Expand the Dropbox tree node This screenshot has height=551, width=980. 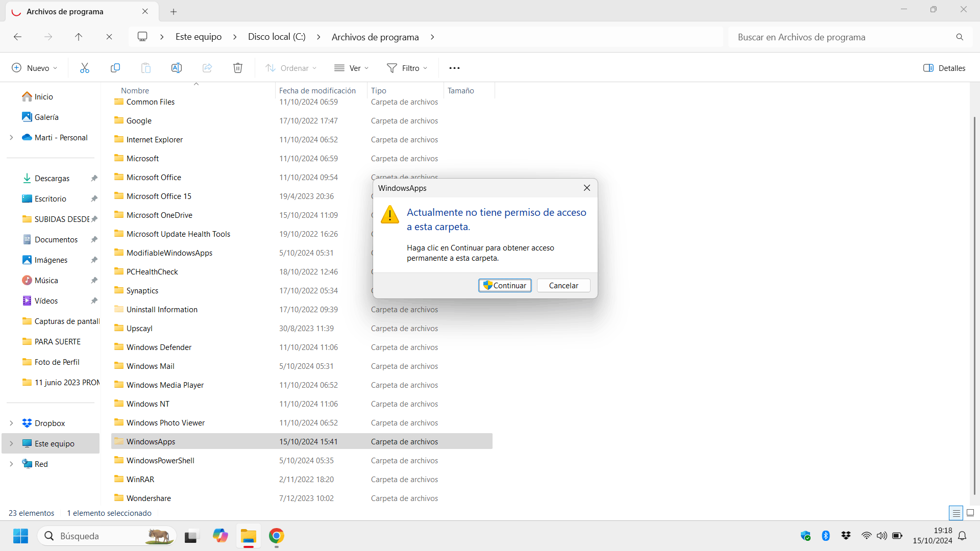coord(11,423)
